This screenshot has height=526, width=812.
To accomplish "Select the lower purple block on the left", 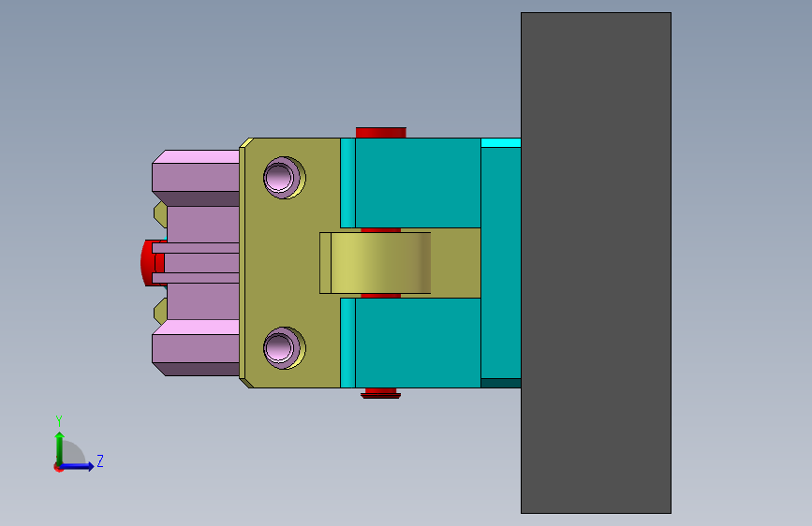I will (196, 347).
